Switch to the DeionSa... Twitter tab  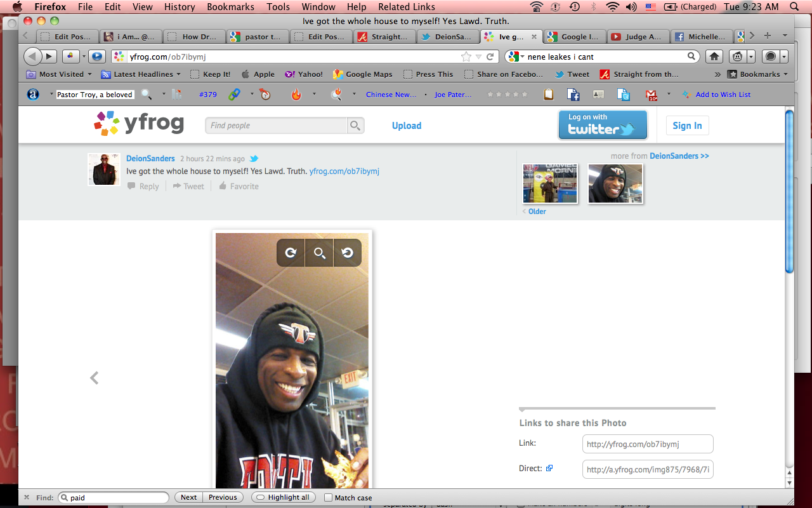tap(447, 37)
